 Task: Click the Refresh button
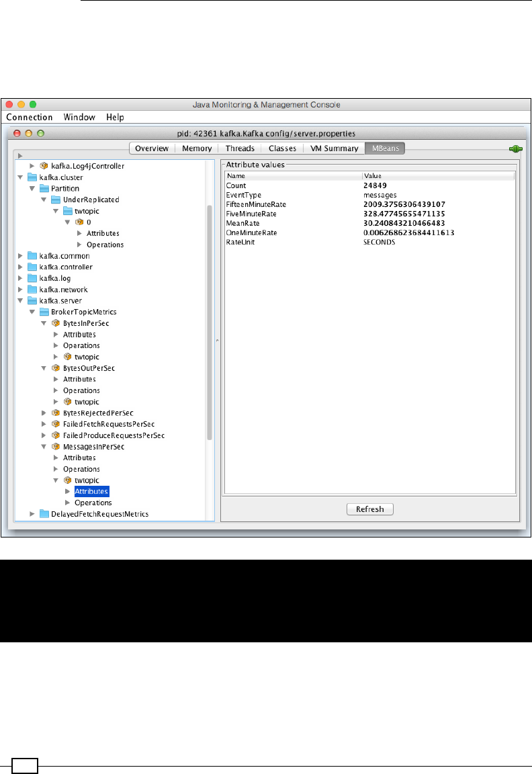[x=370, y=509]
